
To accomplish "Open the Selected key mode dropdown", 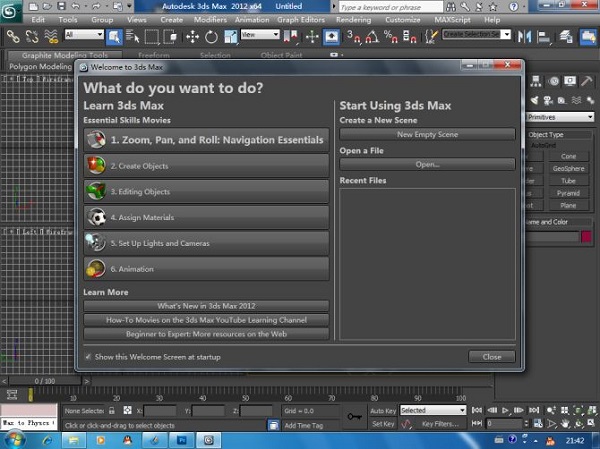I will (433, 410).
